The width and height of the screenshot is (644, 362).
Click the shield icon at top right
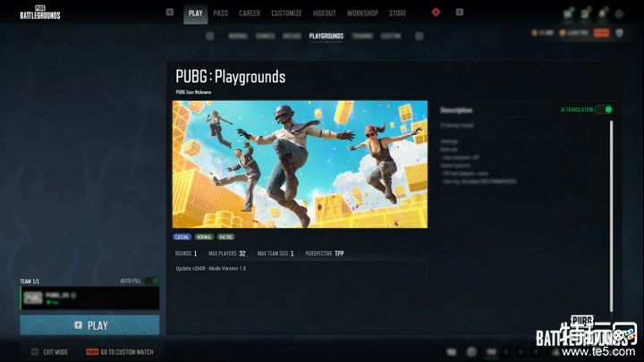(x=619, y=33)
